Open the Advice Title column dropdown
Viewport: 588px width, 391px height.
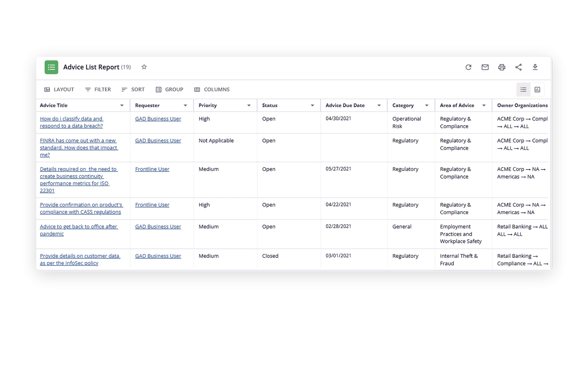[x=122, y=105]
